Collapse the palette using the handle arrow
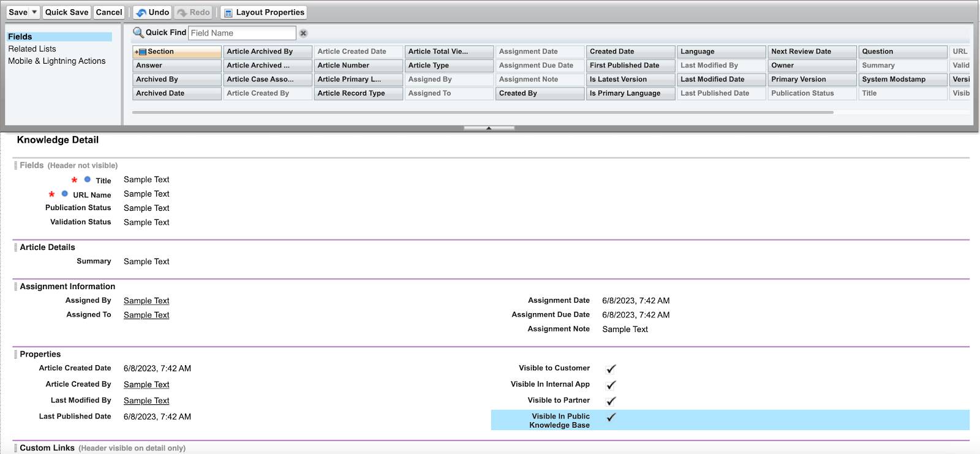The height and width of the screenshot is (454, 980). tap(489, 128)
